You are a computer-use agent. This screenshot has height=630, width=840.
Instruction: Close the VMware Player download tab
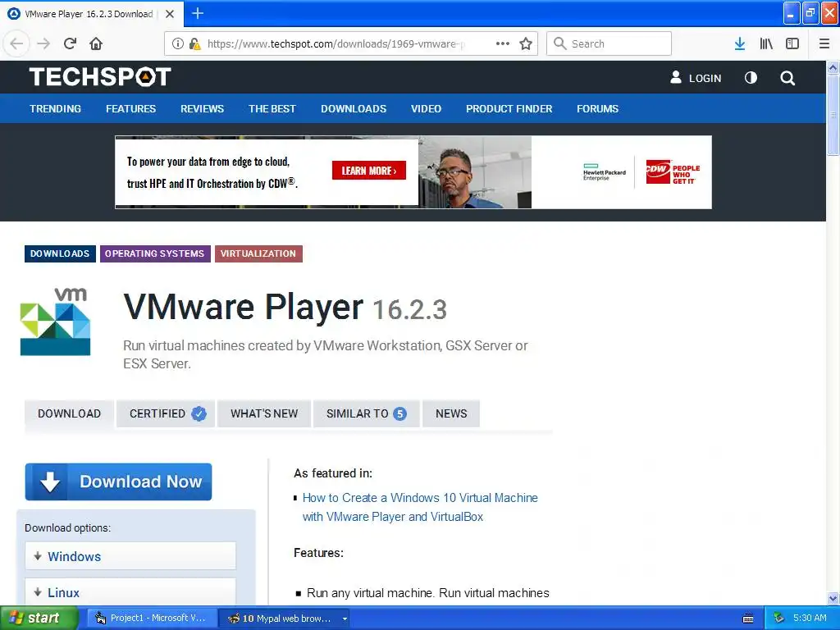coord(170,14)
